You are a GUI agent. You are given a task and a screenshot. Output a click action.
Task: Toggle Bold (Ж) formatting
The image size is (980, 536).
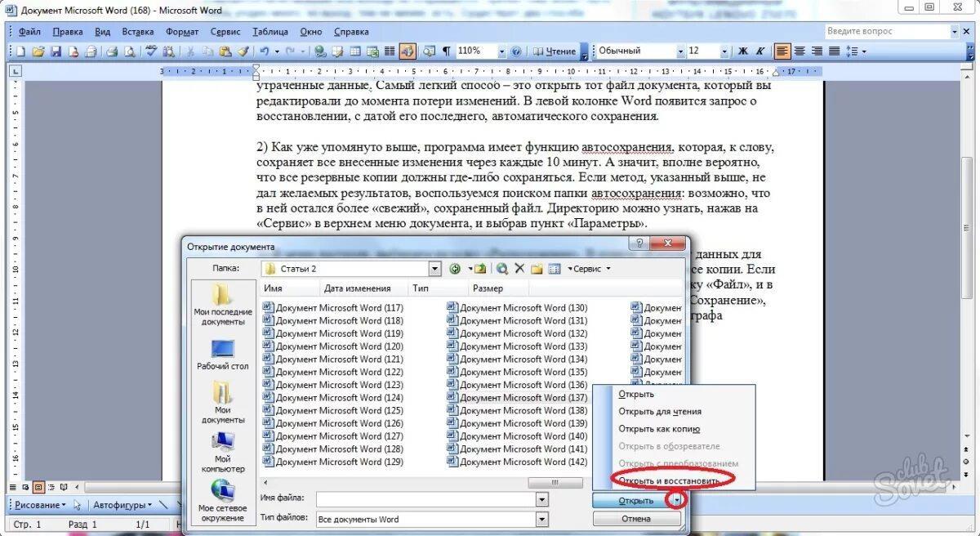click(x=743, y=51)
